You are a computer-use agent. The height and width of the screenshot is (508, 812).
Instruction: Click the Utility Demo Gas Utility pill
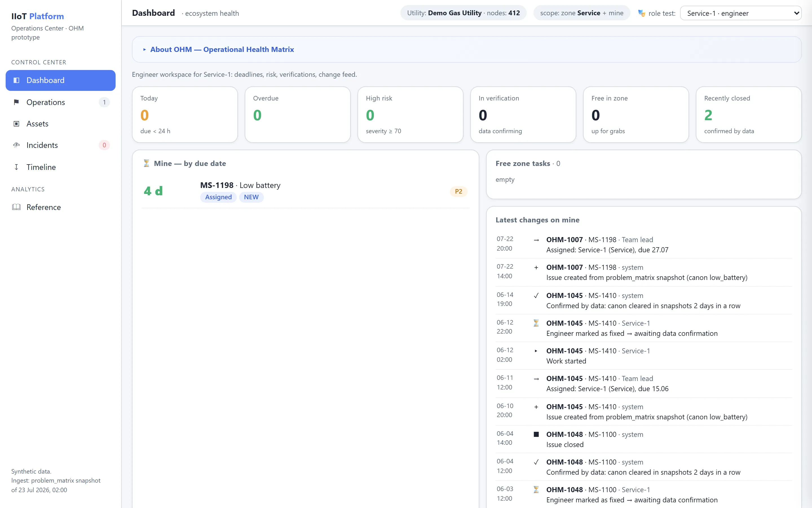(x=464, y=13)
